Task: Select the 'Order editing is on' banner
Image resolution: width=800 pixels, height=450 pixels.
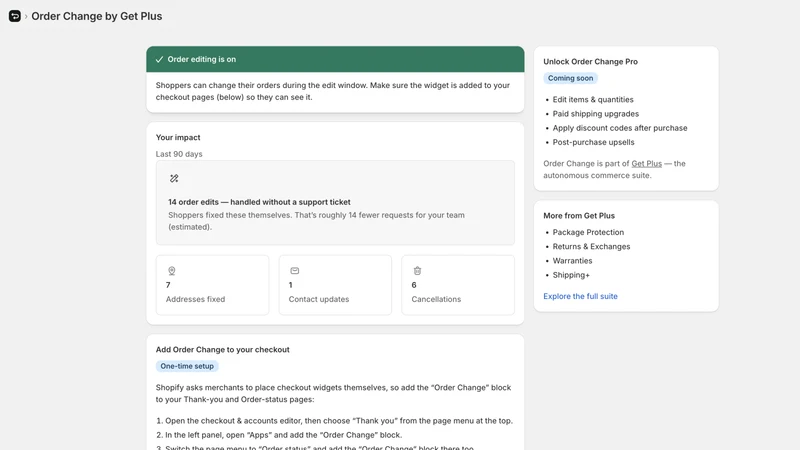Action: 335,59
